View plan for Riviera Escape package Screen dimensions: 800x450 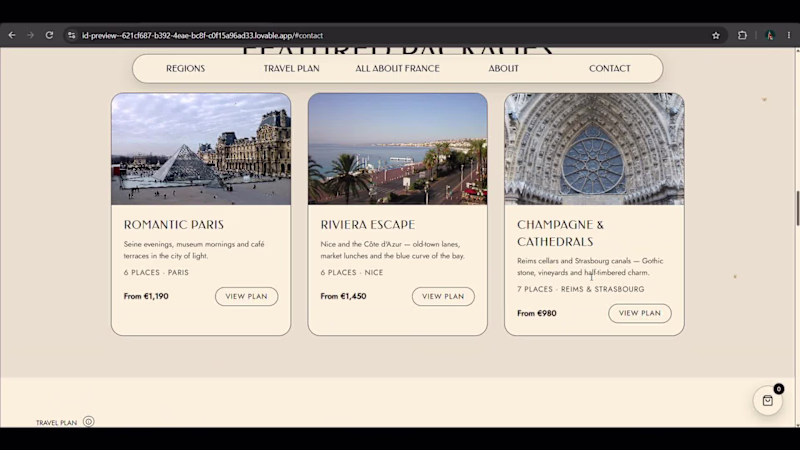(443, 296)
